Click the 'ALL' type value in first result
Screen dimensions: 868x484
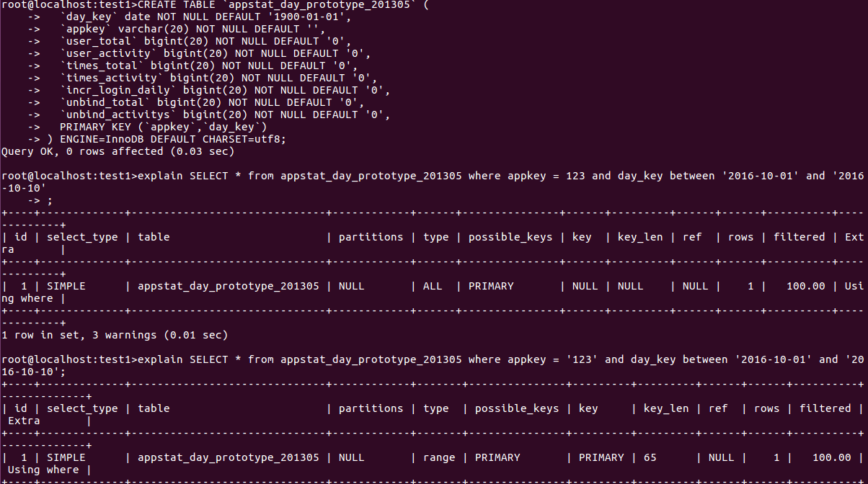click(x=433, y=286)
